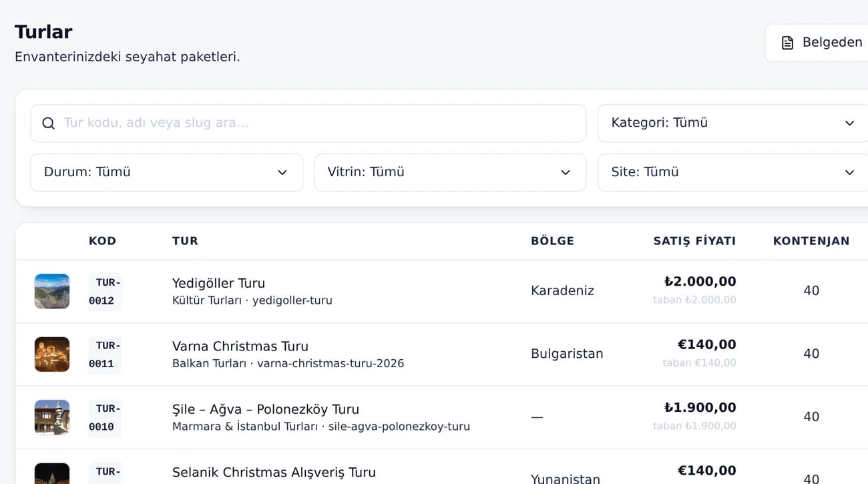Click the taban €140,00 base price
868x484 pixels.
[x=699, y=363]
